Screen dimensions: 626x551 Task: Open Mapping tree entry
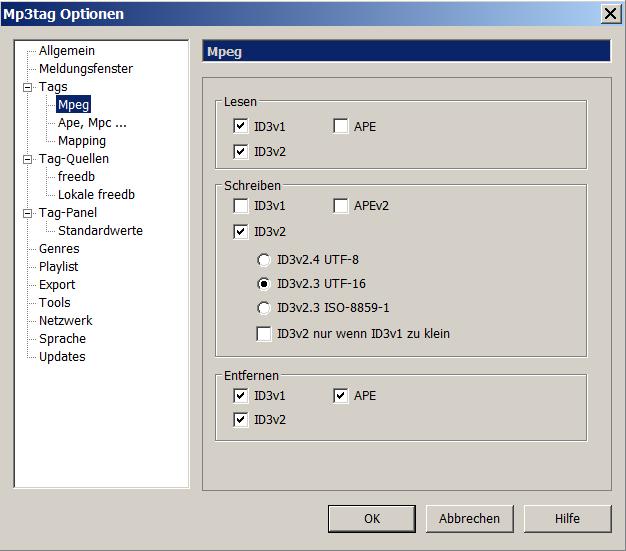click(82, 141)
